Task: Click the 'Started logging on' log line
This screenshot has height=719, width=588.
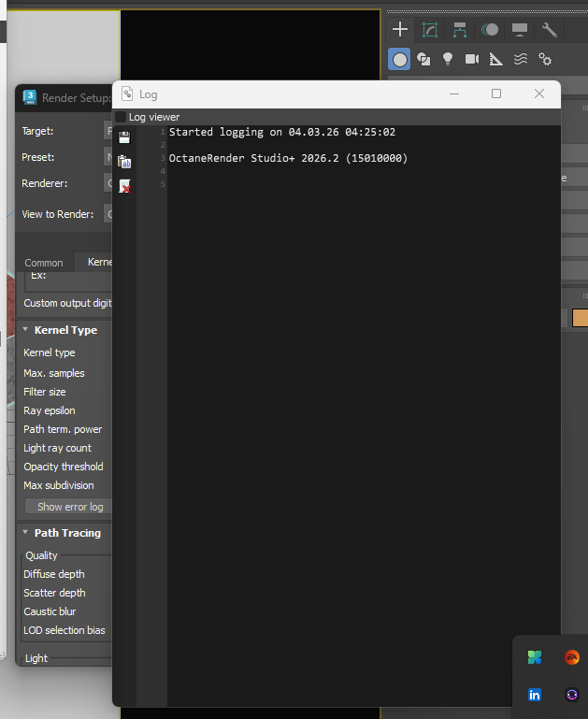Action: 282,132
